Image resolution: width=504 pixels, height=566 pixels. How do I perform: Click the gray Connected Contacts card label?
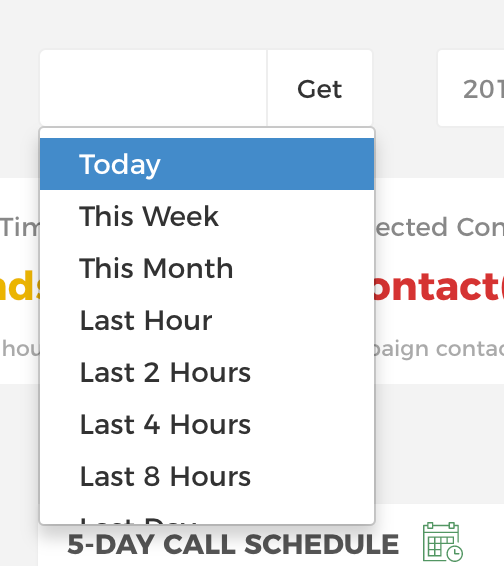(x=439, y=227)
